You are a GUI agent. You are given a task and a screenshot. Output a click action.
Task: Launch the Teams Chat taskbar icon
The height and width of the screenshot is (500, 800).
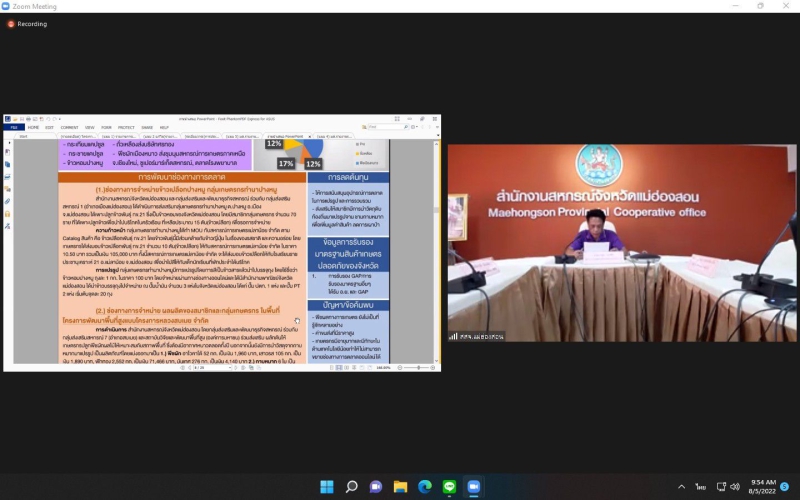376,487
